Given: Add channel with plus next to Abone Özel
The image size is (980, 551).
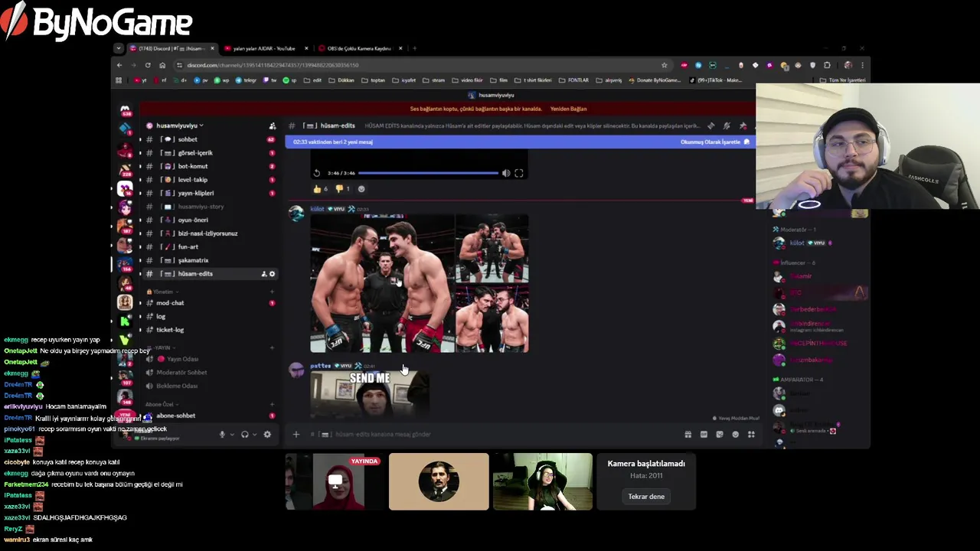Looking at the screenshot, I should pos(272,404).
